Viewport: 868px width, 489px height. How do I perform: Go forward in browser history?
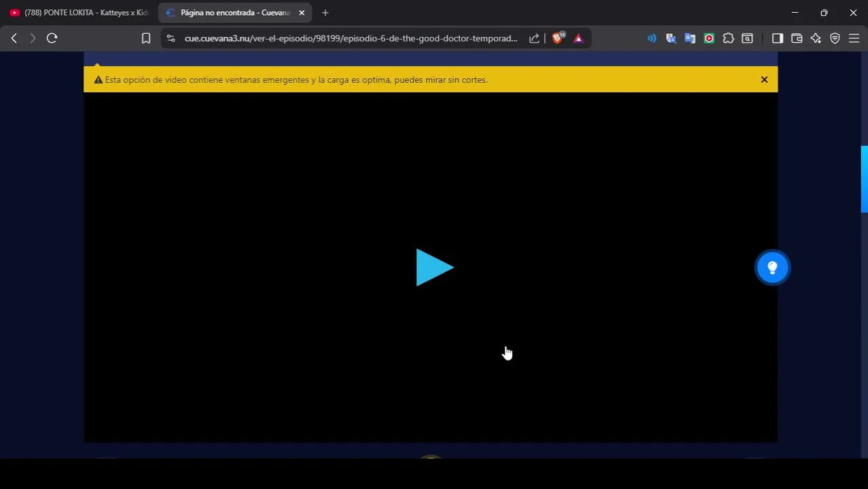[32, 39]
